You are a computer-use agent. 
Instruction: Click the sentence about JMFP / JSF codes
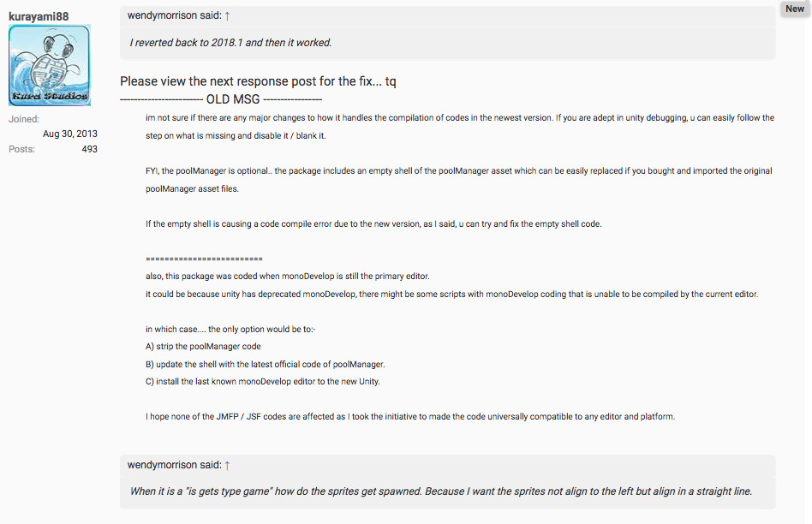(x=410, y=416)
